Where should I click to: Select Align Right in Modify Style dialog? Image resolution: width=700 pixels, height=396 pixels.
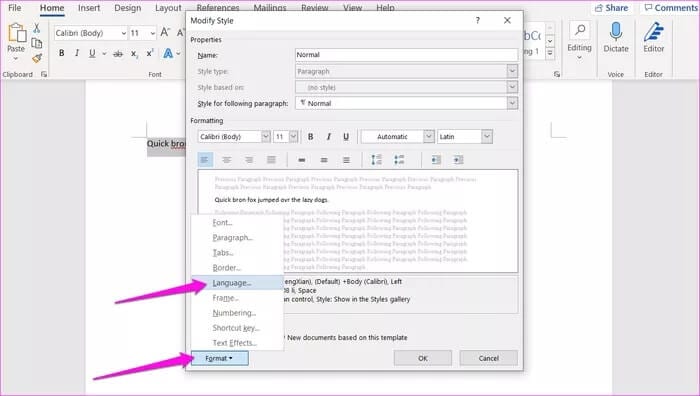click(249, 160)
